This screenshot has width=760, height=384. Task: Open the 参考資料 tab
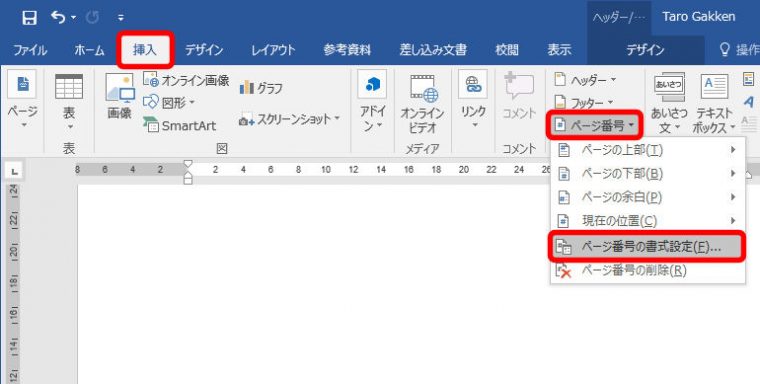(347, 49)
